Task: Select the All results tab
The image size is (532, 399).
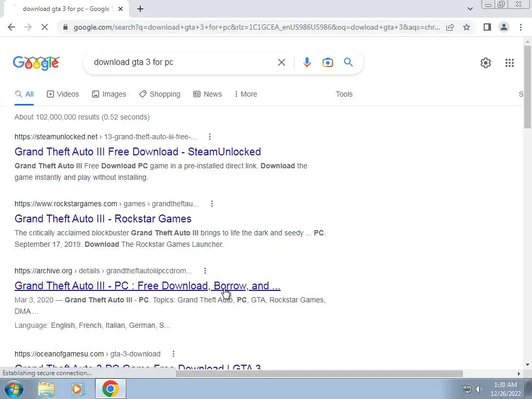Action: click(x=24, y=94)
